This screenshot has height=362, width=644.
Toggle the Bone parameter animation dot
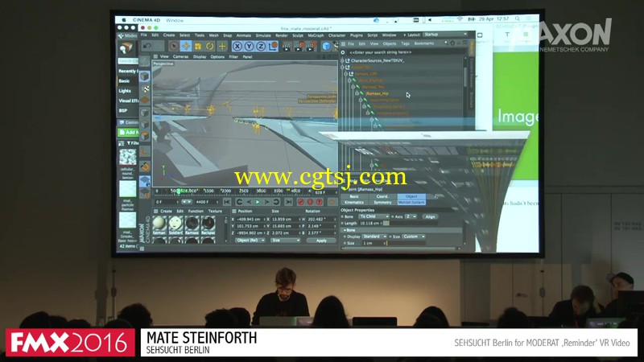(x=343, y=216)
